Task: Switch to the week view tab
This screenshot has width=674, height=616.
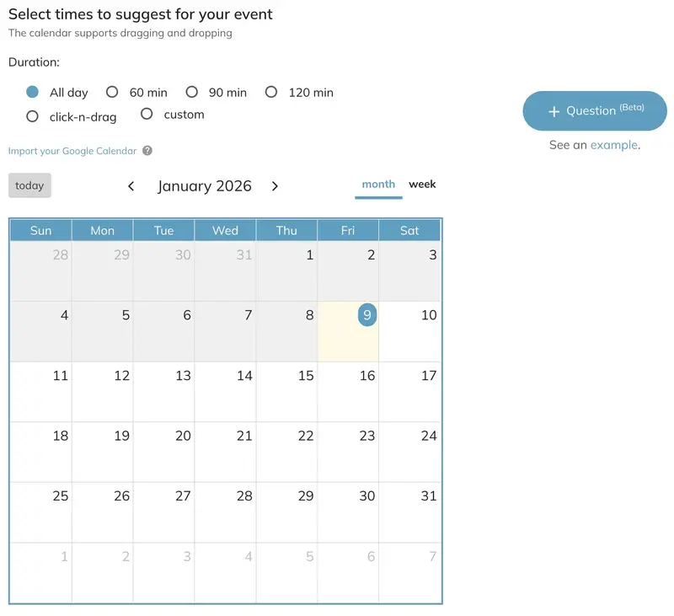Action: 422,185
